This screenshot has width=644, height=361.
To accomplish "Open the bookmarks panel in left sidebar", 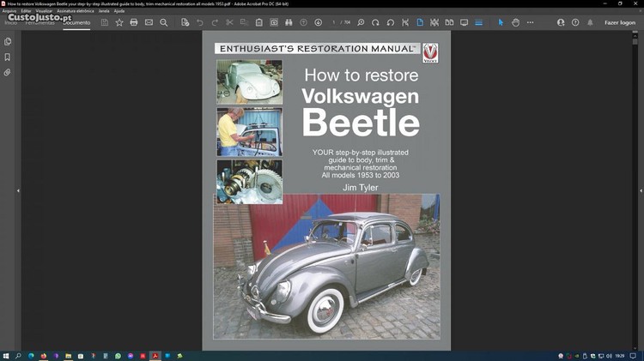I will tap(8, 57).
